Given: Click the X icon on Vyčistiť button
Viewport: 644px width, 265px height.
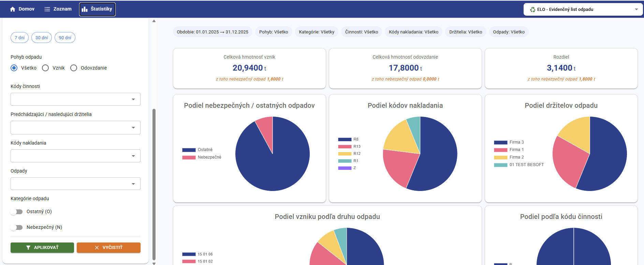Looking at the screenshot, I should [97, 248].
